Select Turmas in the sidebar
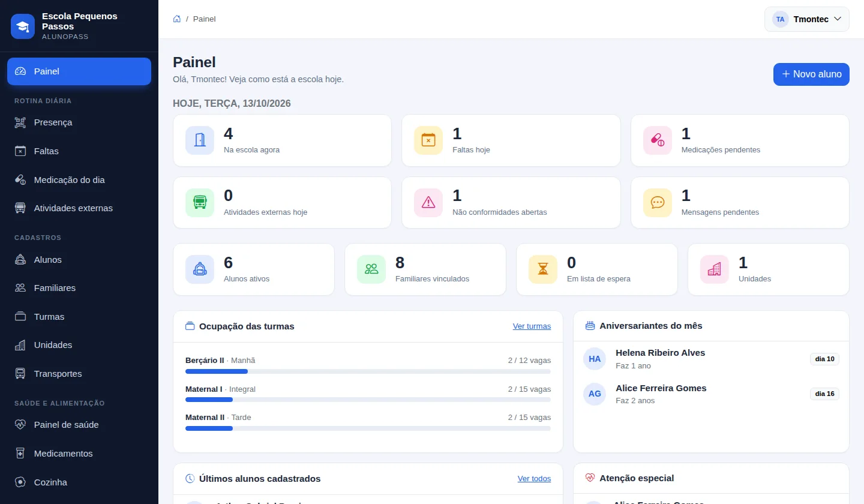Image resolution: width=864 pixels, height=504 pixels. coord(79,317)
